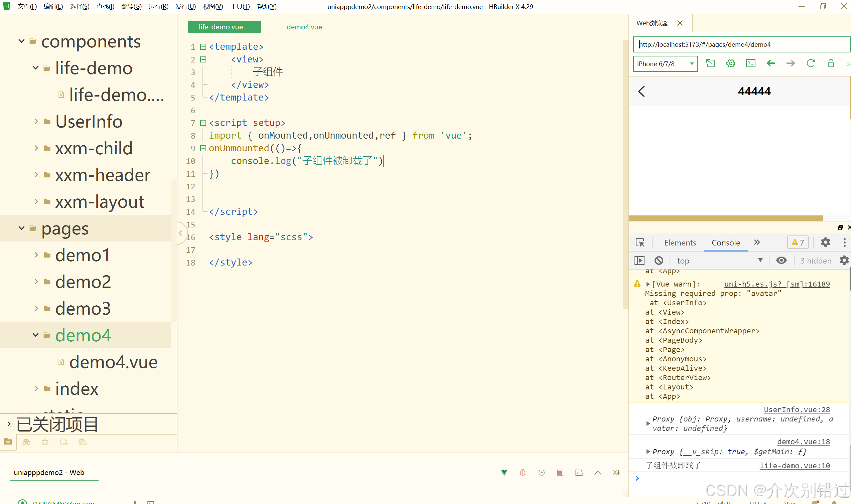Click the browser back arrow icon
851x504 pixels.
tap(771, 63)
